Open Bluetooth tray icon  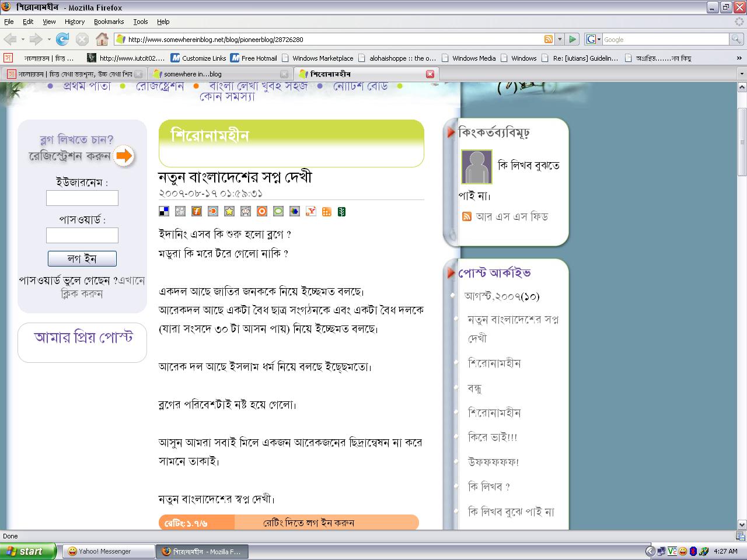(x=693, y=551)
